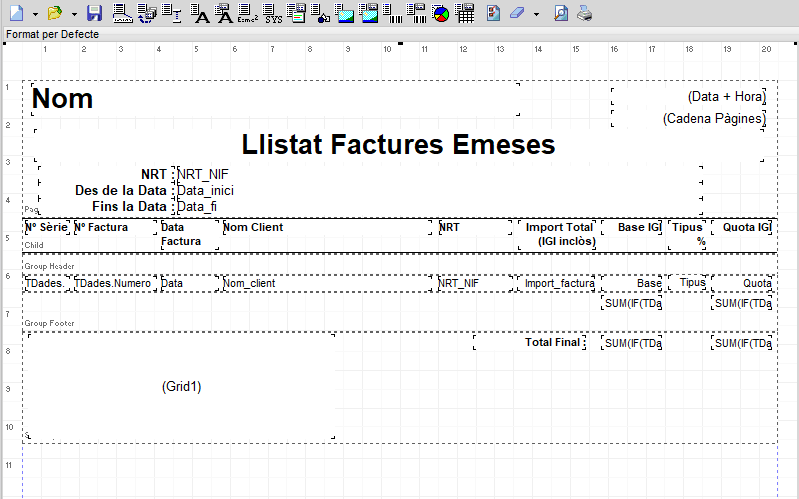The width and height of the screenshot is (799, 499).
Task: Select the E=mc² expression tool
Action: coord(248,13)
